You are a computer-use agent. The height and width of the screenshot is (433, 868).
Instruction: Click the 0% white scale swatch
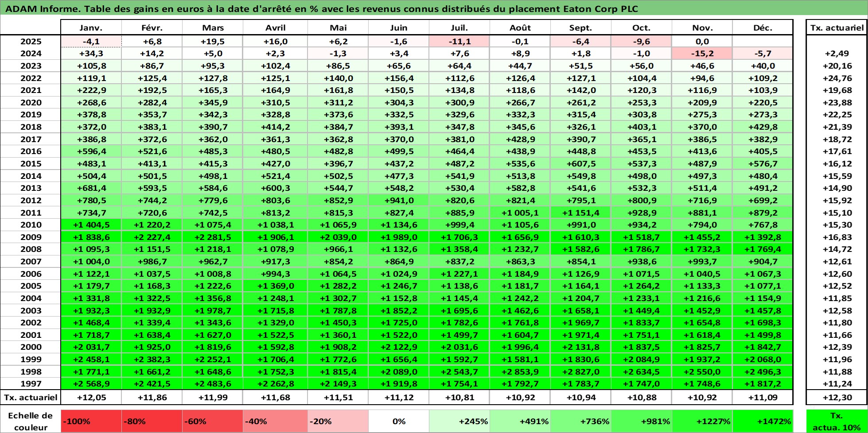[399, 421]
